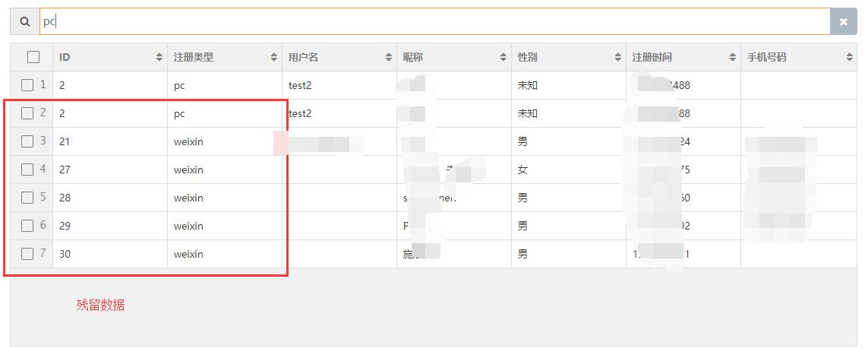Clear the search box with X button
The image size is (868, 355).
click(x=843, y=21)
